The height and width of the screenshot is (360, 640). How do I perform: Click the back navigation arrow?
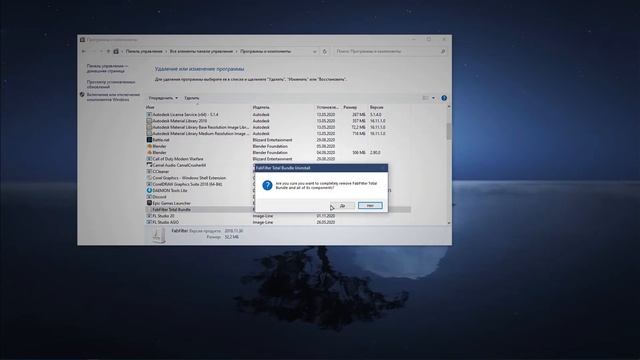point(84,51)
